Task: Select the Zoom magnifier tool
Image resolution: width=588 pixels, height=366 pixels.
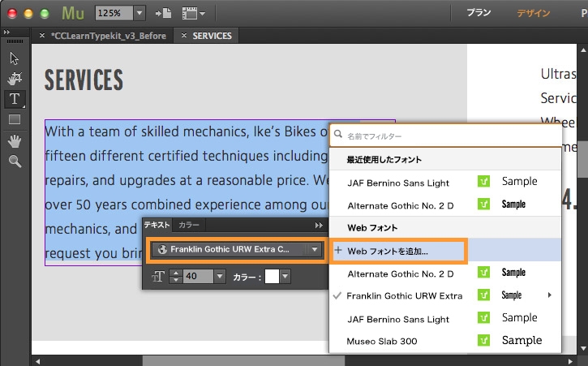Action: [x=15, y=161]
